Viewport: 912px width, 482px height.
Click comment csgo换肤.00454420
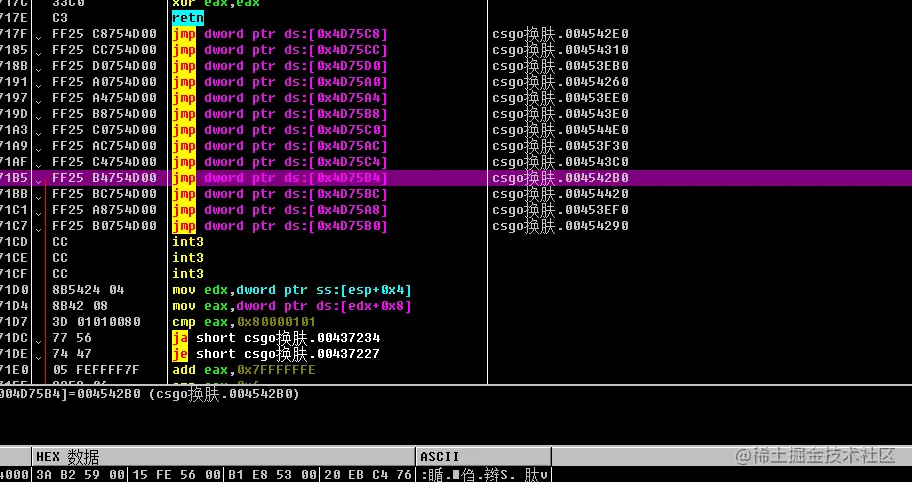pyautogui.click(x=560, y=194)
